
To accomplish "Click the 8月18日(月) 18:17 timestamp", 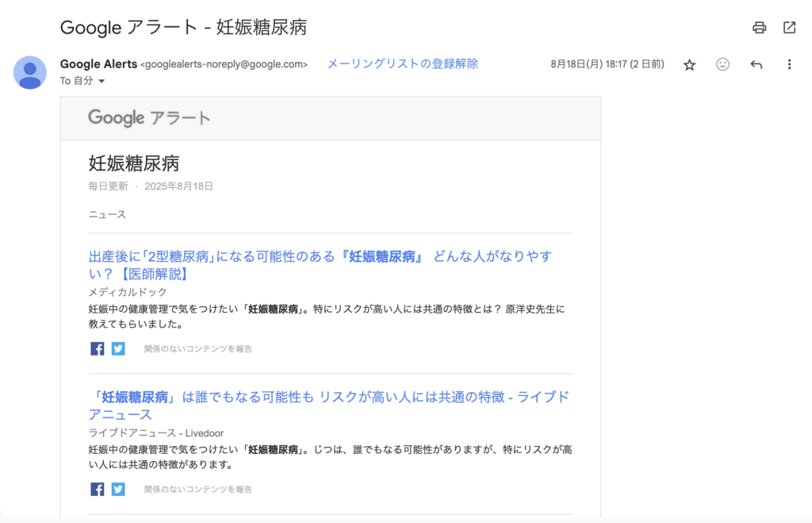I will coord(607,64).
